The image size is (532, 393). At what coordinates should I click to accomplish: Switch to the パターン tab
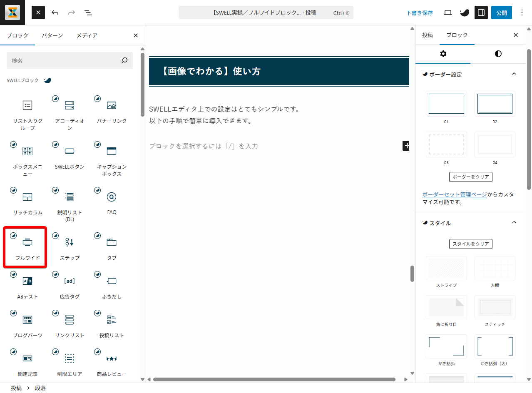pos(52,35)
